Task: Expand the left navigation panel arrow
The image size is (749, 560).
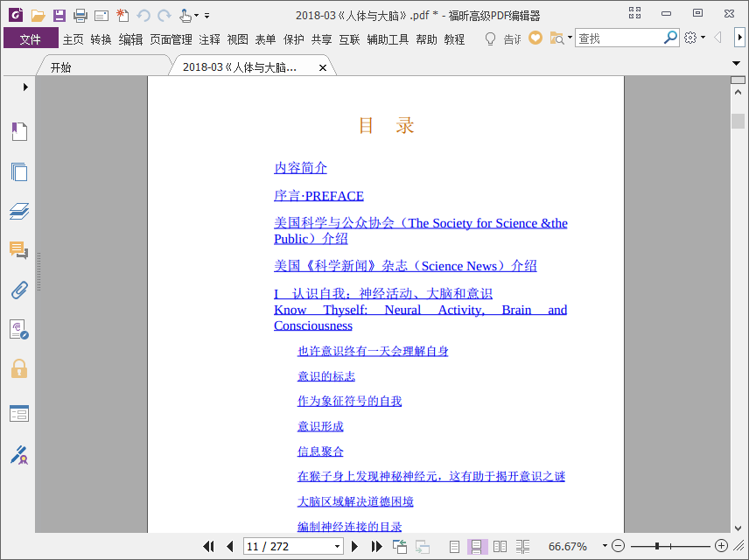Action: point(25,87)
